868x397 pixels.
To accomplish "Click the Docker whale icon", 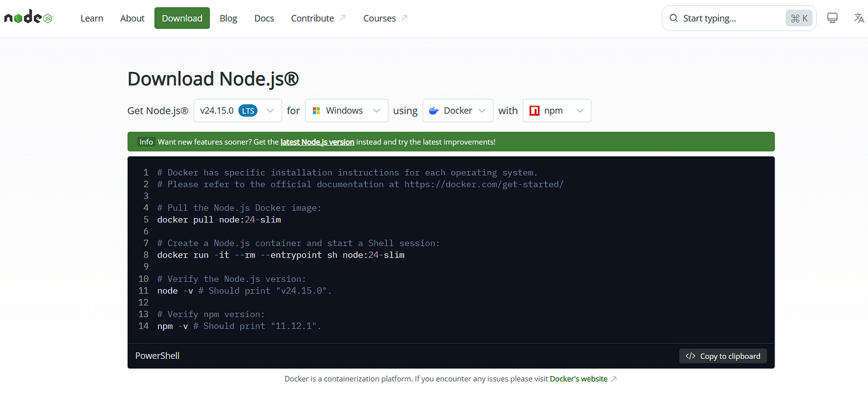I will click(434, 111).
